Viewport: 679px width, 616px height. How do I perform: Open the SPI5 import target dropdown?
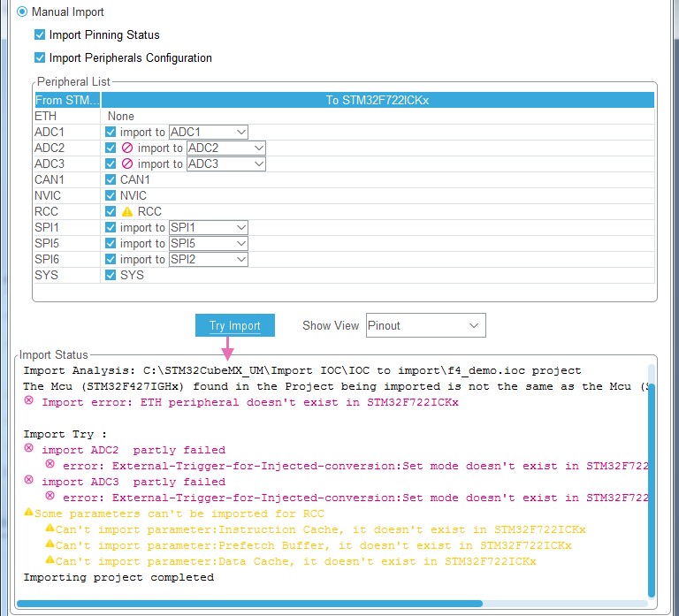[209, 243]
